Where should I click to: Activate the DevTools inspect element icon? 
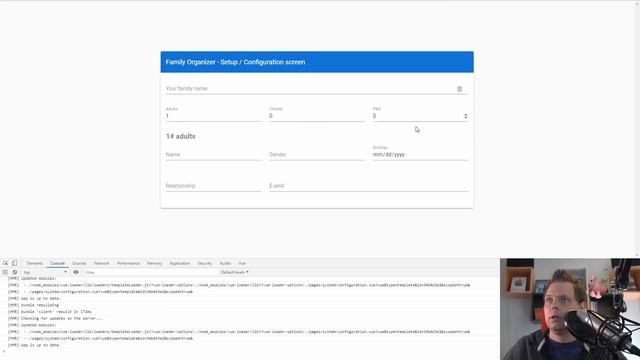5,263
